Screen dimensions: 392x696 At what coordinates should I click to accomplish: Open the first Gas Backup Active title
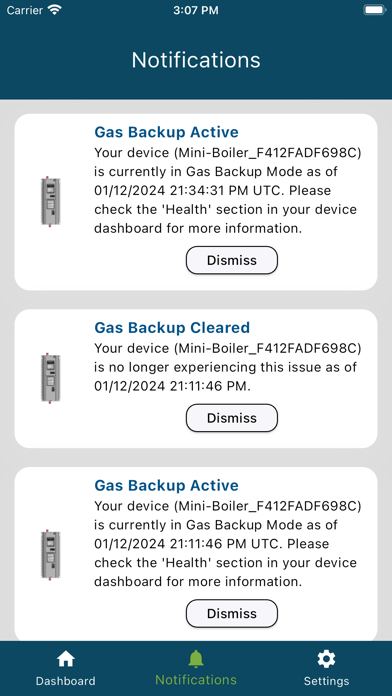pyautogui.click(x=166, y=132)
